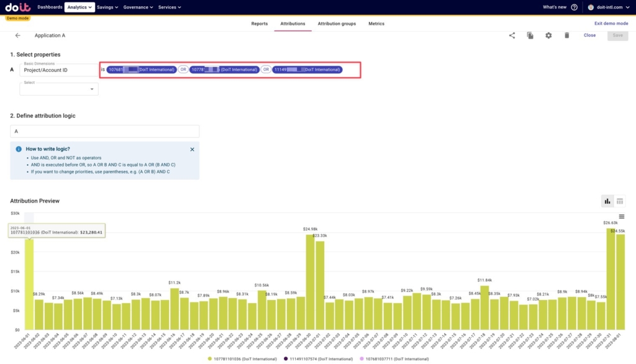Switch to the Metrics tab
This screenshot has width=636, height=364.
click(x=376, y=24)
